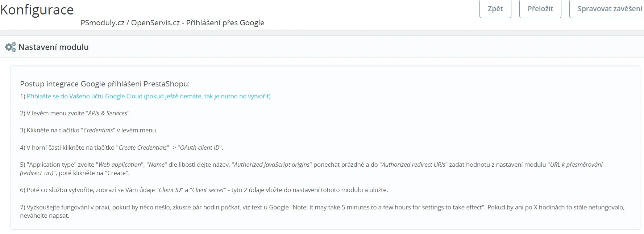Screen dimensions: 644x234
Task: Click the Postup integrace Google přihlášení heading
Action: pos(105,84)
